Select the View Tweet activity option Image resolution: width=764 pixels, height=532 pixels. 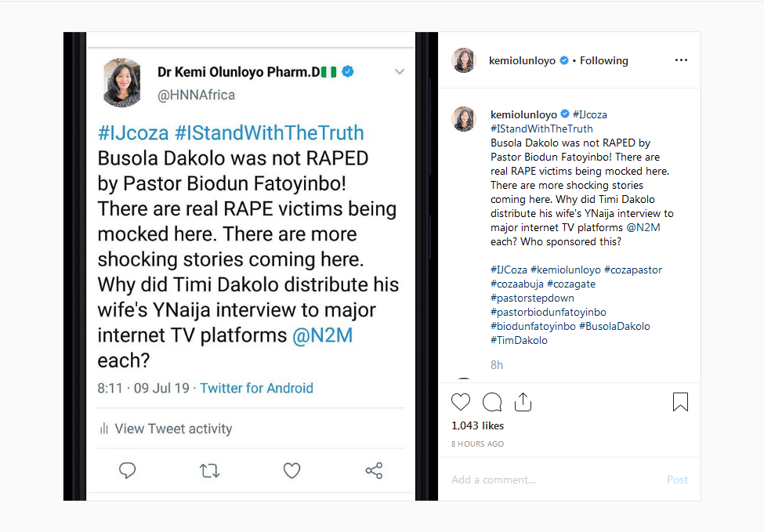(x=172, y=429)
